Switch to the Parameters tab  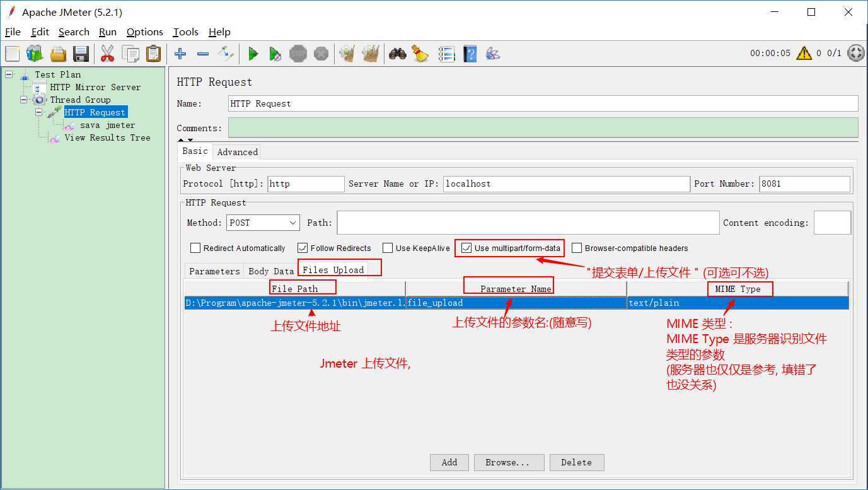coord(214,271)
